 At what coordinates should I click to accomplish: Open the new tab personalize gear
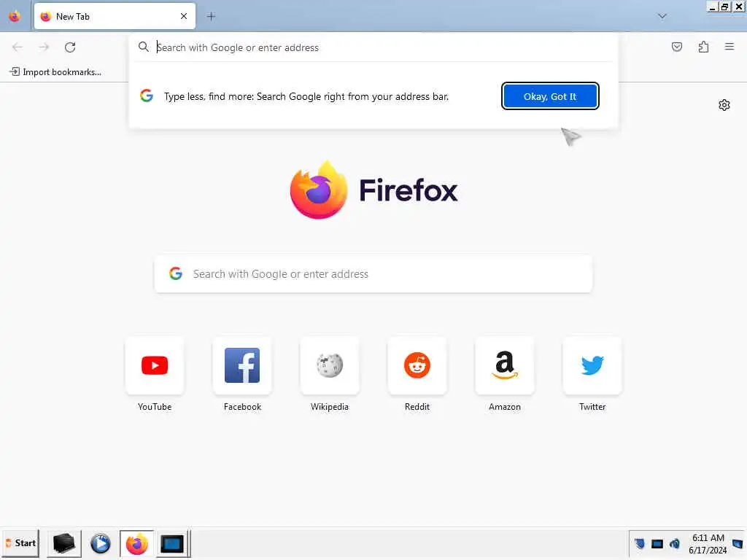click(x=724, y=105)
